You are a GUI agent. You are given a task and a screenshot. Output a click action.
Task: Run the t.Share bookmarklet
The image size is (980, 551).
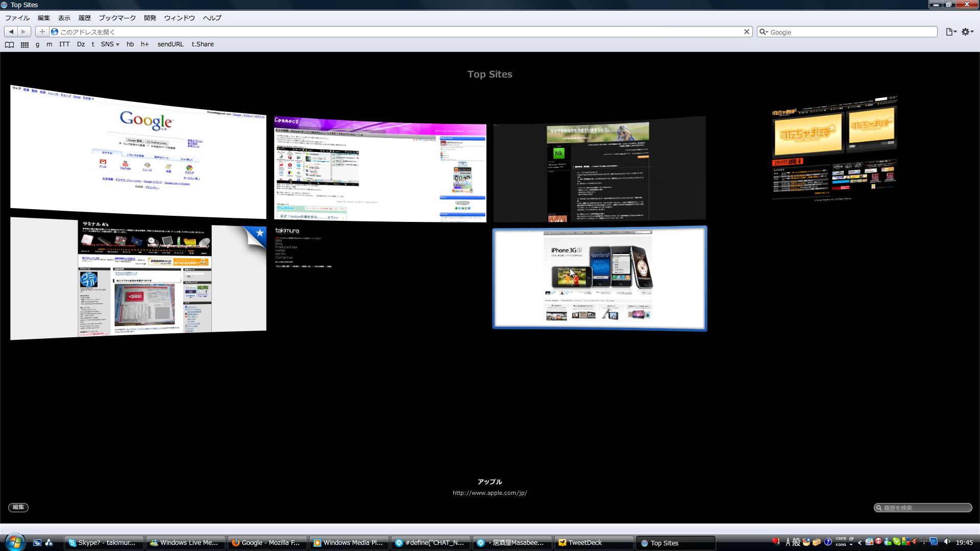(203, 44)
